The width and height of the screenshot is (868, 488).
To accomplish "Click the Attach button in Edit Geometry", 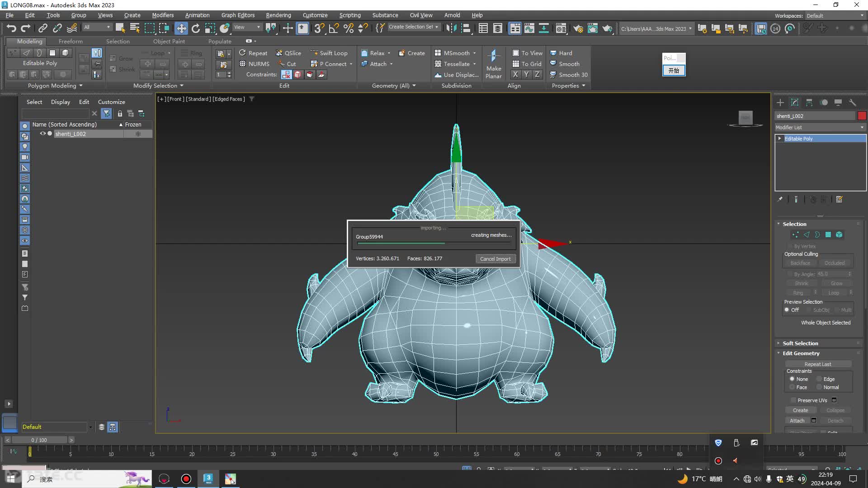I will pos(797,421).
